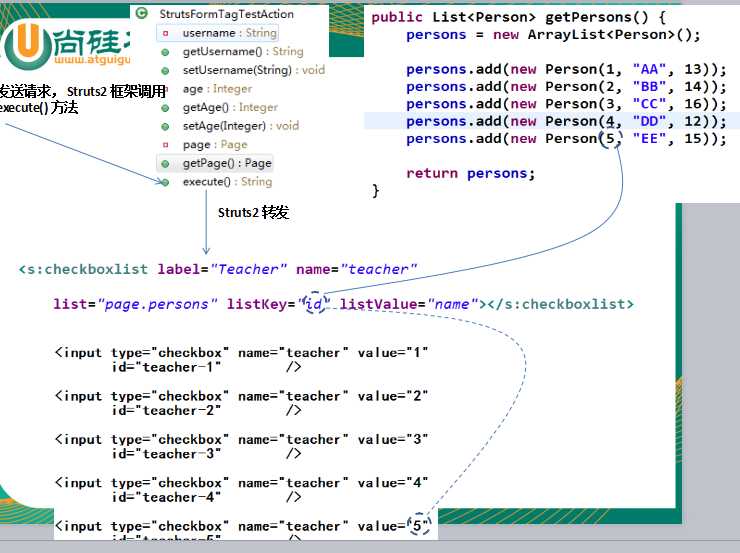Click 'public List<Person> getPersons()' declaration
The image size is (740, 553).
[x=518, y=17]
